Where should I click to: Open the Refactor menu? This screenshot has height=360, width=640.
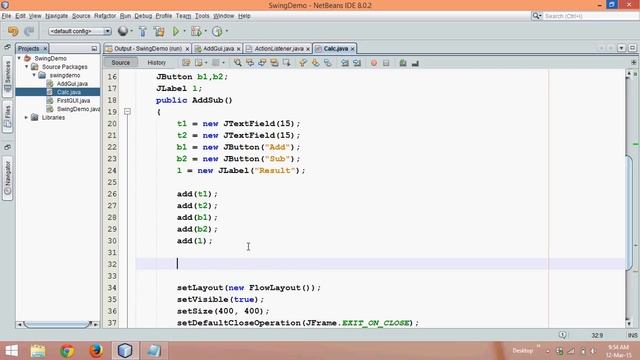(x=105, y=16)
